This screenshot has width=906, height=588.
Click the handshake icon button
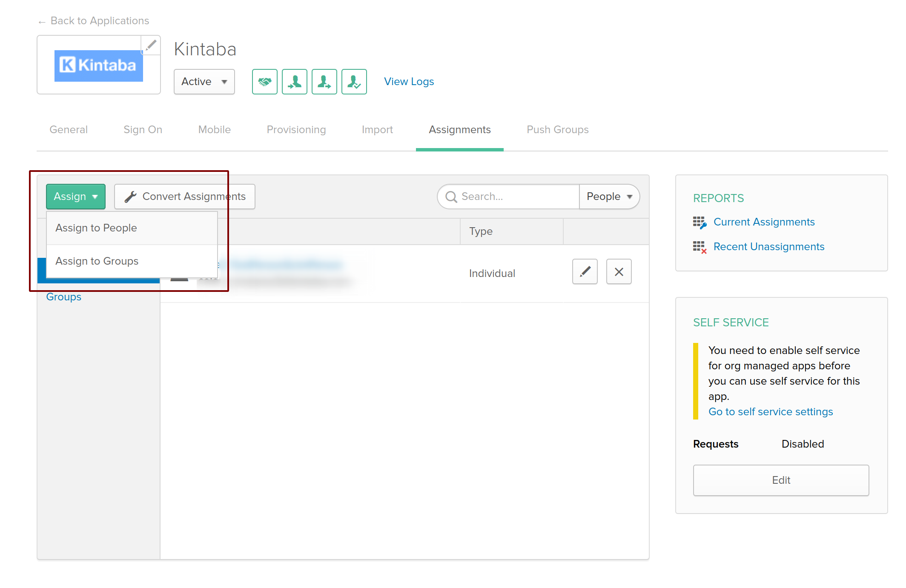point(264,82)
